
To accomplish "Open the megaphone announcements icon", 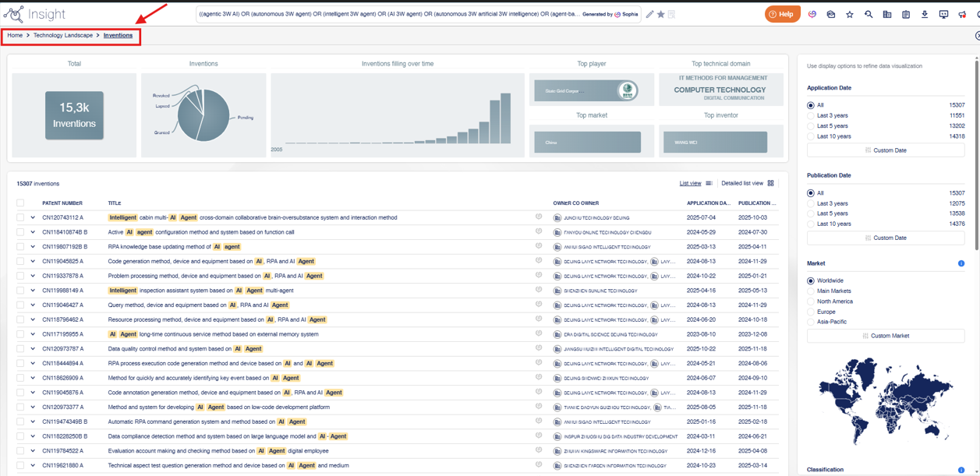I will click(962, 14).
